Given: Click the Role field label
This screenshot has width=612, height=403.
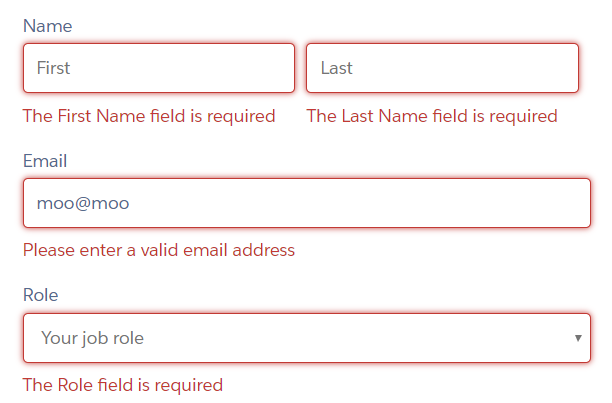Looking at the screenshot, I should click(40, 295).
